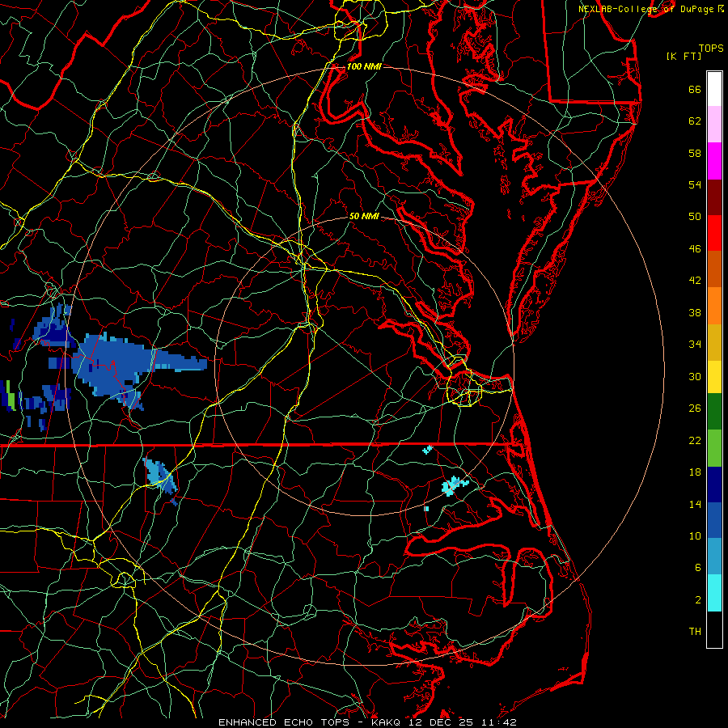The height and width of the screenshot is (728, 728).
Task: Click the cyan legend swatch
Action: (714, 593)
